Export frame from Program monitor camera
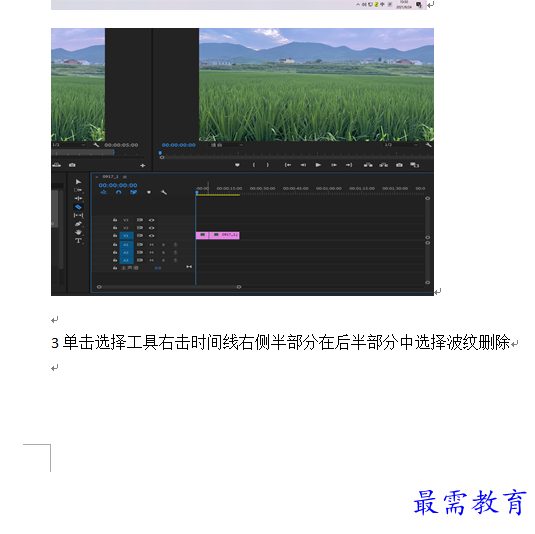This screenshot has width=535, height=534. [399, 165]
